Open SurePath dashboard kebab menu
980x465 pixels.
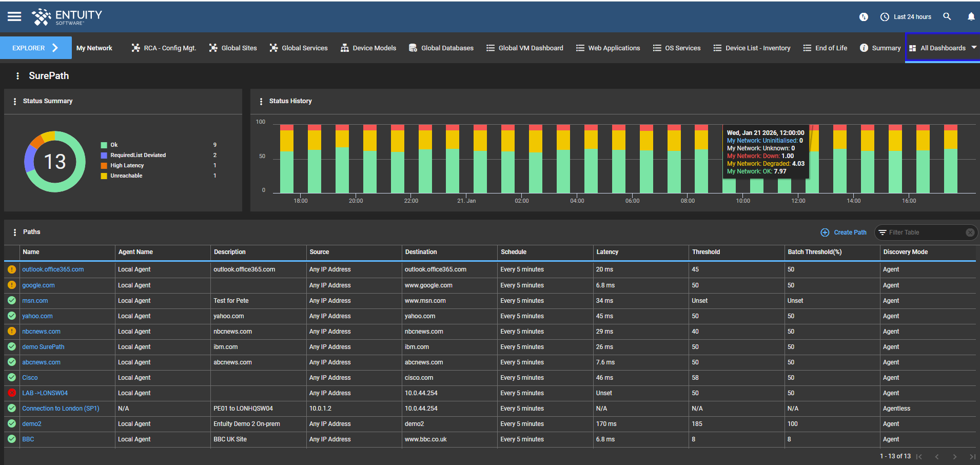17,76
